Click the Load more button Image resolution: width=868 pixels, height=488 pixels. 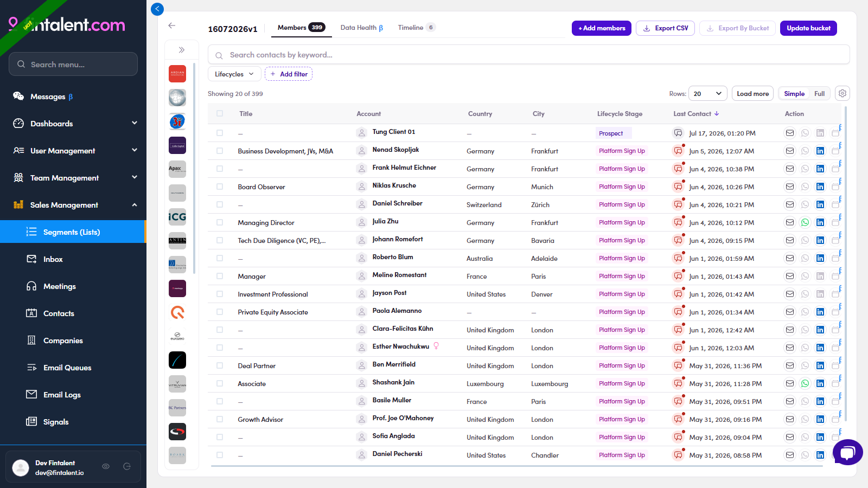pyautogui.click(x=752, y=93)
